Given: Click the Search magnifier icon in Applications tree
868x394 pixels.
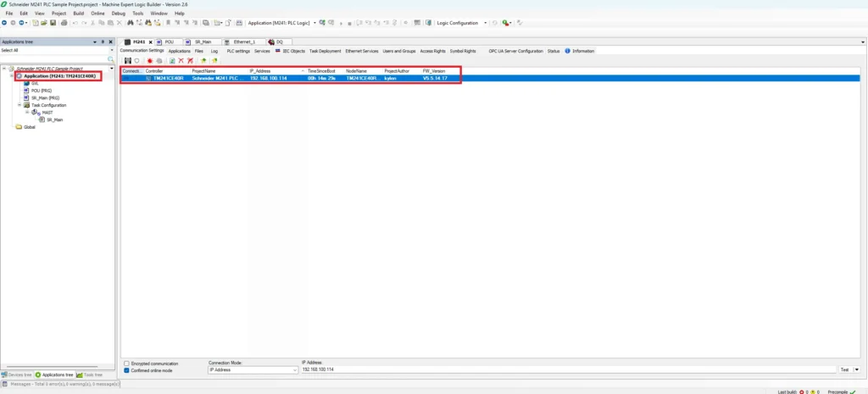Looking at the screenshot, I should [x=111, y=58].
